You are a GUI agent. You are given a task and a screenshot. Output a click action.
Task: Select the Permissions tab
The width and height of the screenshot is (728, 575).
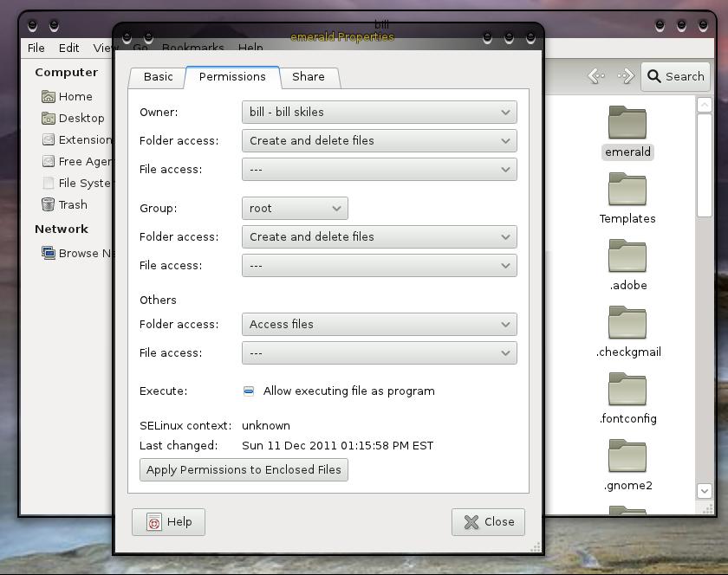click(232, 77)
